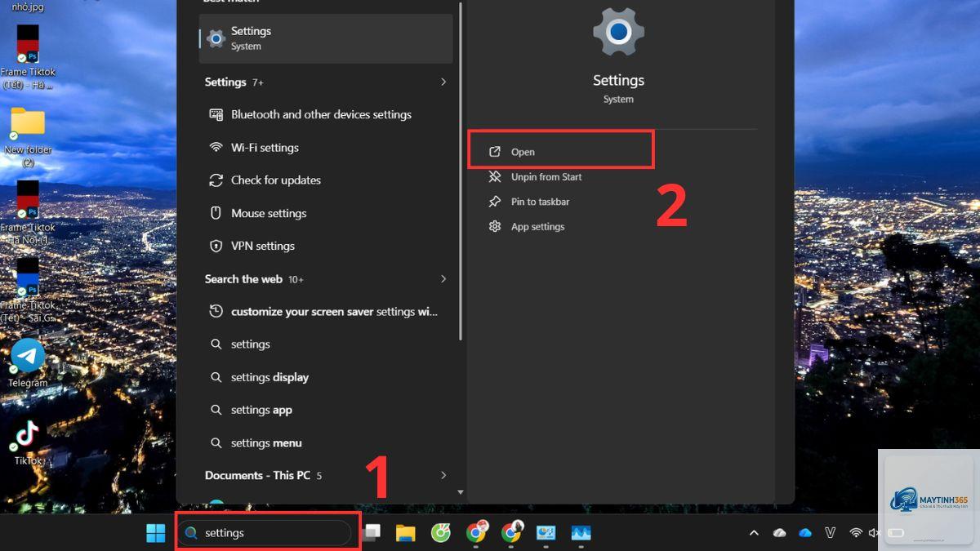The height and width of the screenshot is (551, 980).
Task: Select customize your screen saver suggestion
Action: 326,312
